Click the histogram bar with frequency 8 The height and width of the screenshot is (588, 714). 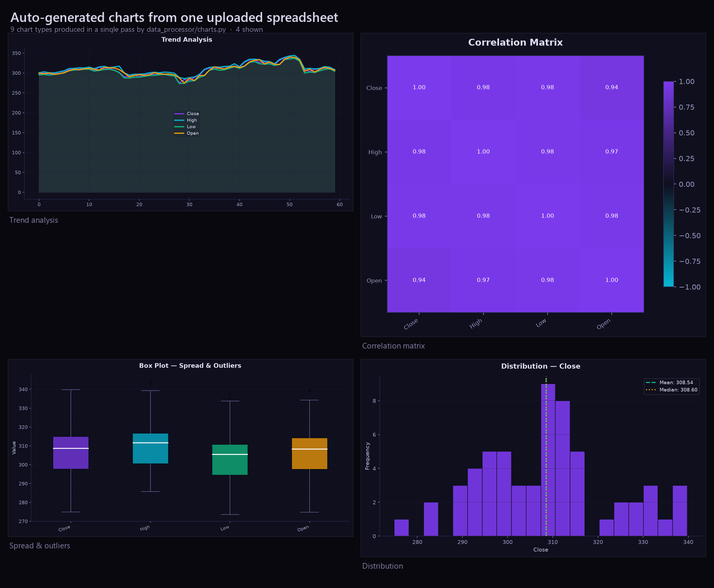coord(563,469)
